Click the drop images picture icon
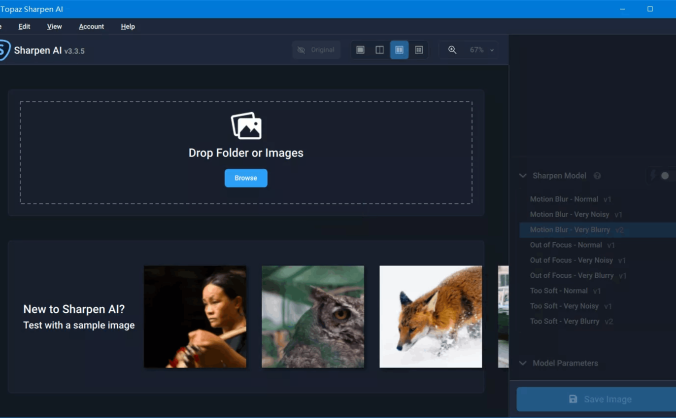This screenshot has height=418, width=676. (x=246, y=126)
